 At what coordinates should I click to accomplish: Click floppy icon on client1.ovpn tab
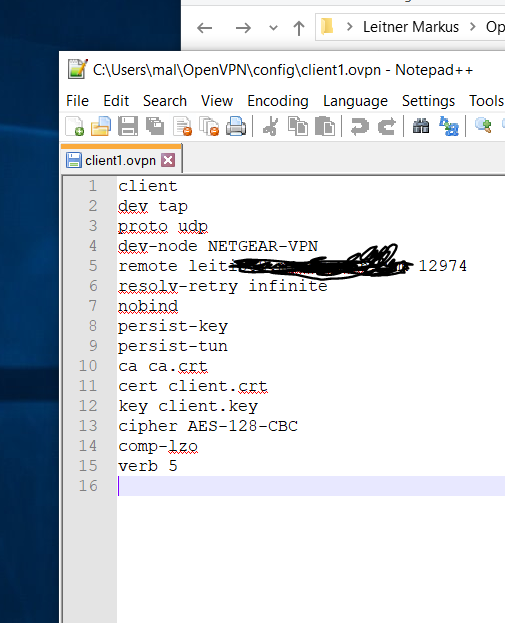[x=74, y=160]
